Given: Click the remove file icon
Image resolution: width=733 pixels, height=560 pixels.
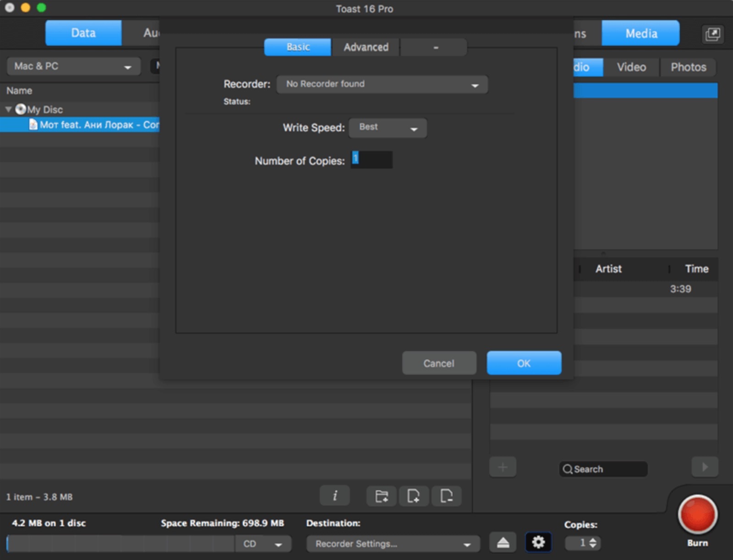Looking at the screenshot, I should (446, 496).
